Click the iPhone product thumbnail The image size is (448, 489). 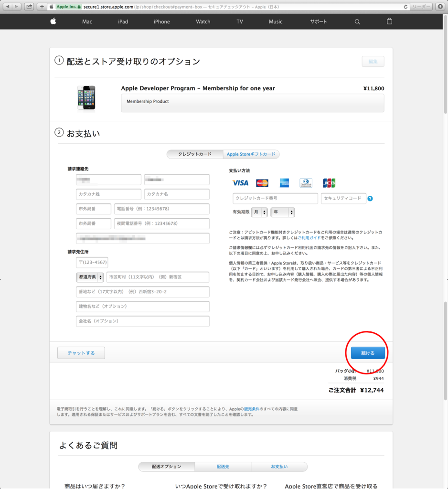[x=86, y=98]
